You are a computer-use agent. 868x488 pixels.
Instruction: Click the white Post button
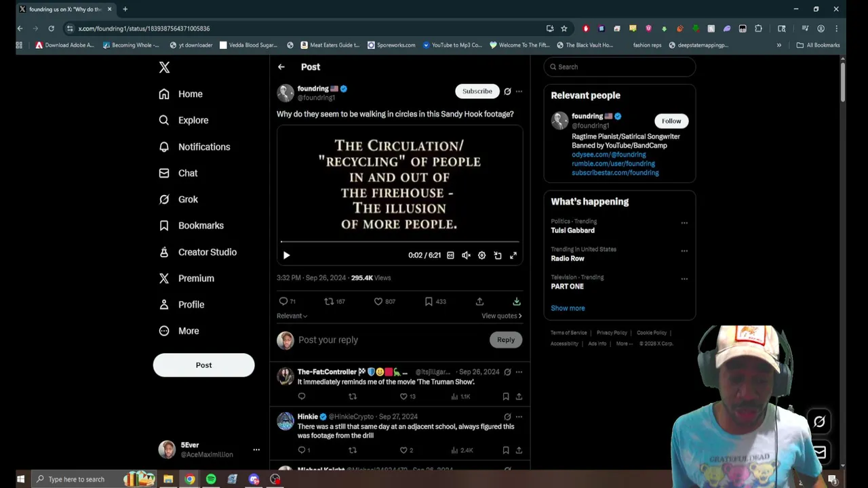tap(203, 365)
